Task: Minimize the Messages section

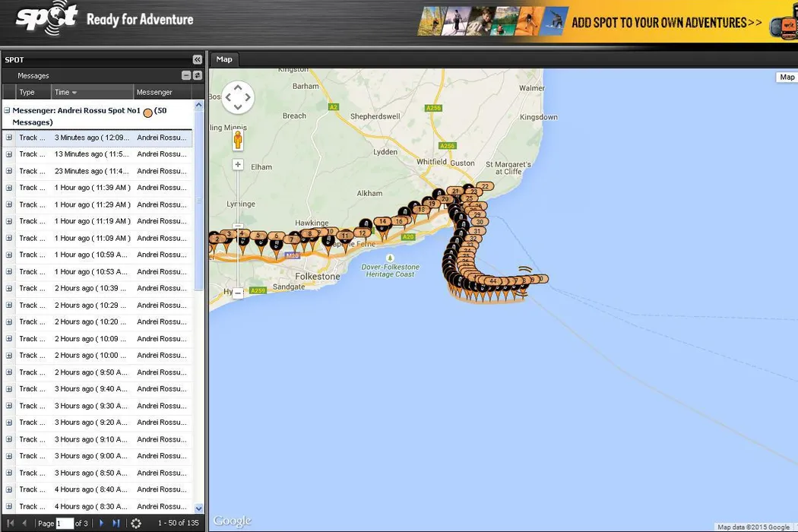Action: coord(186,75)
